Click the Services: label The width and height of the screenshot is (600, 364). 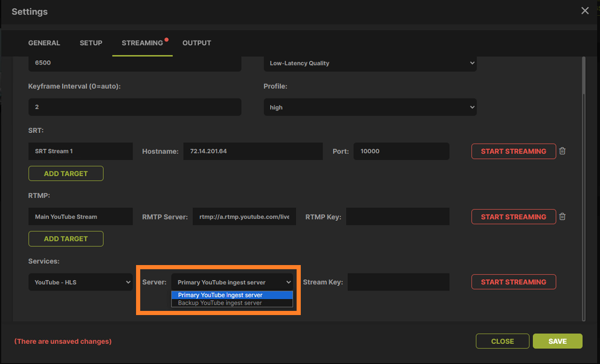tap(44, 261)
